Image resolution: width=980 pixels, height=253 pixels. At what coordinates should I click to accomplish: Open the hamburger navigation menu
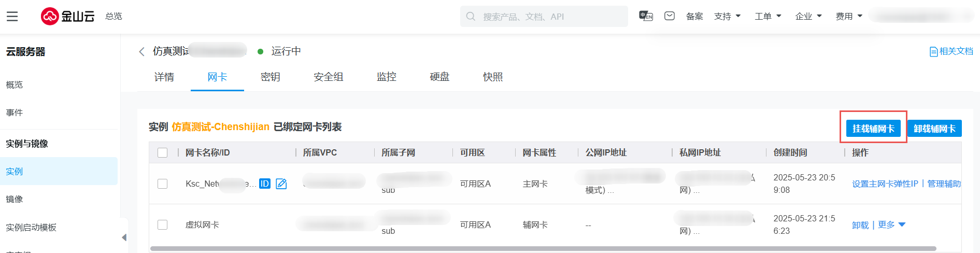12,17
